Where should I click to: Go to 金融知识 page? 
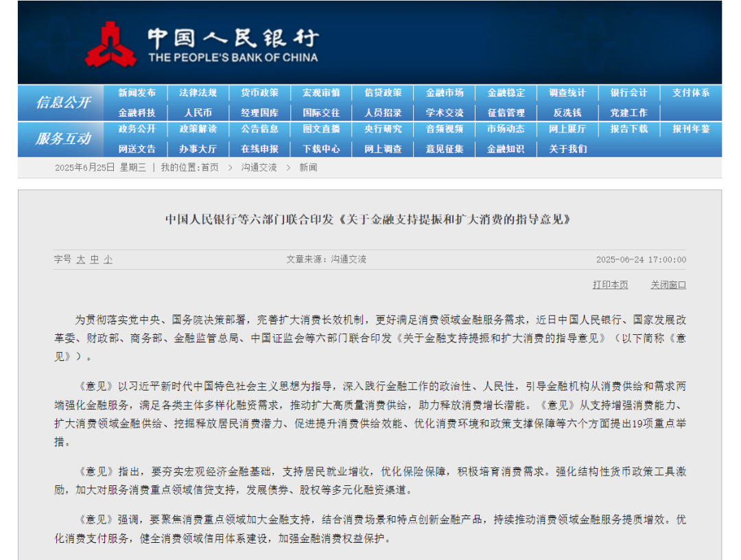point(506,149)
